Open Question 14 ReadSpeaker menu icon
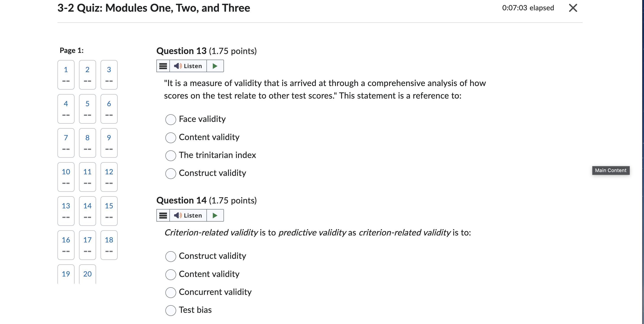This screenshot has height=324, width=644. pyautogui.click(x=163, y=215)
